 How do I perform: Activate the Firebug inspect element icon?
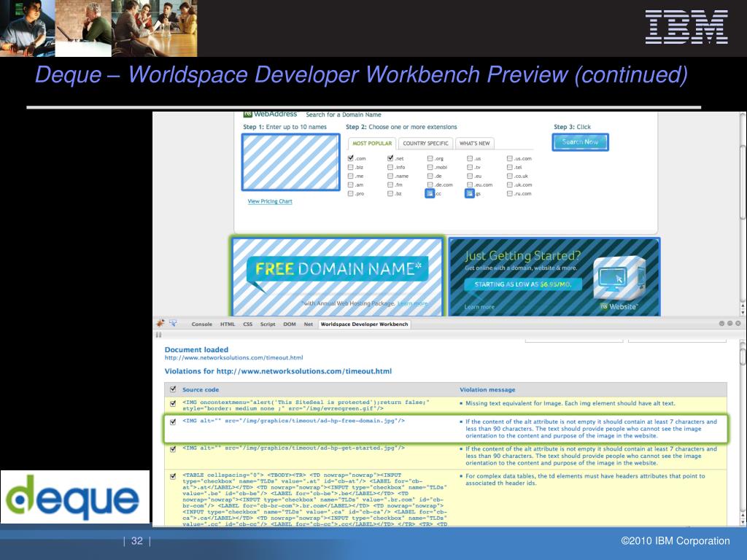173,323
